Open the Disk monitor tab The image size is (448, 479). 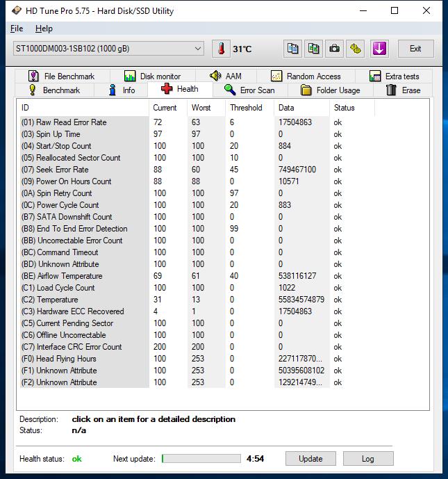coord(153,76)
